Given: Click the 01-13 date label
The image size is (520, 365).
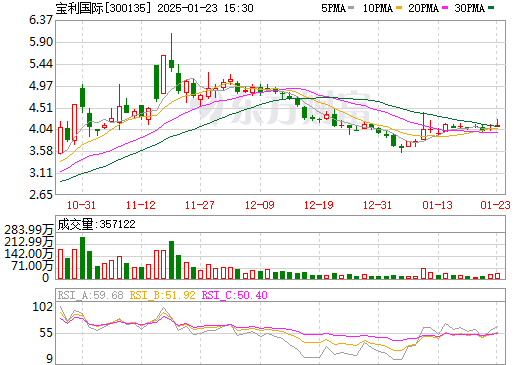Looking at the screenshot, I should tap(437, 205).
